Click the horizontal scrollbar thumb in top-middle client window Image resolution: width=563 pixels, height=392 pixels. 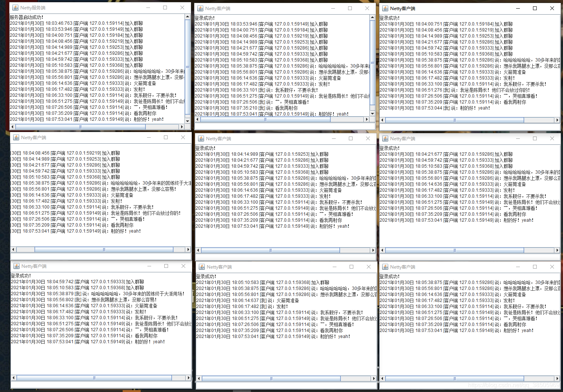pyautogui.click(x=265, y=119)
